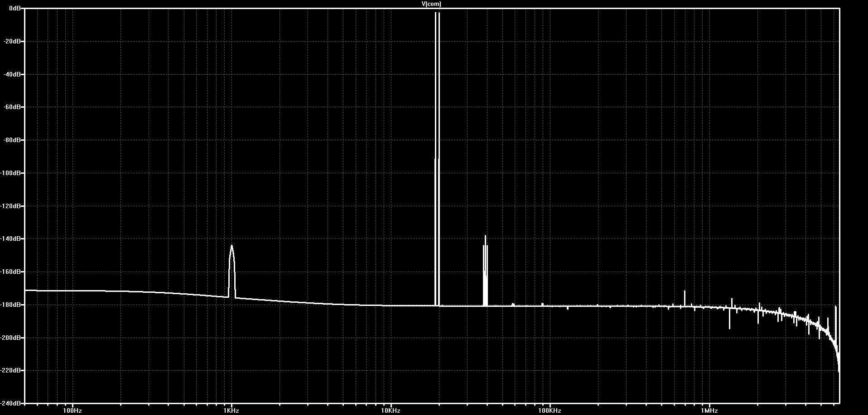
Task: Click the 100Hz frequency axis label
Action: pyautogui.click(x=72, y=410)
